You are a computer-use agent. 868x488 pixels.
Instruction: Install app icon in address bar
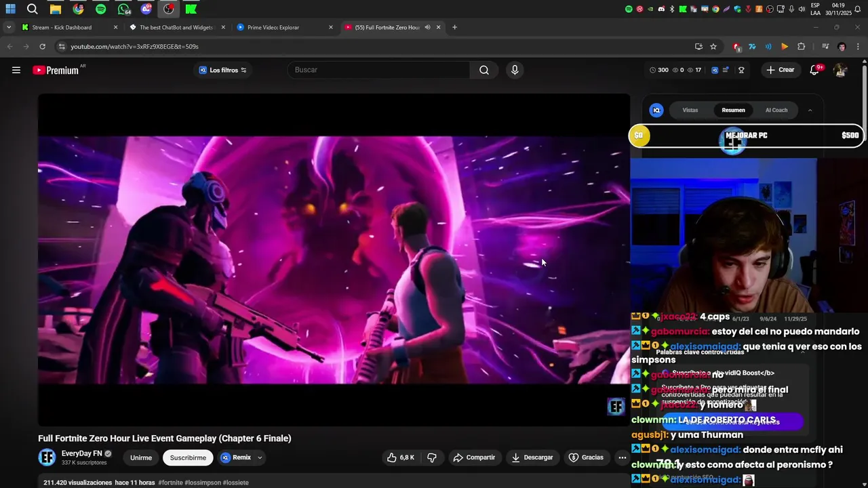point(698,47)
